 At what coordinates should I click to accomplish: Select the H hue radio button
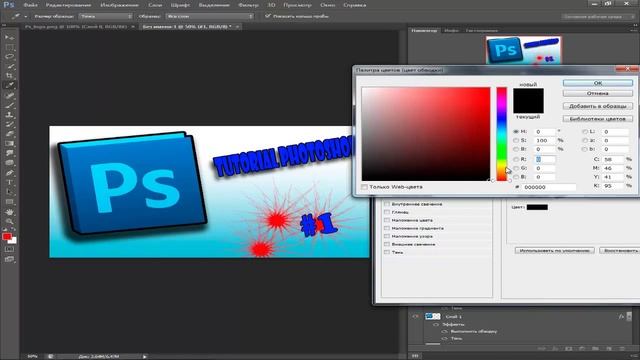click(516, 131)
